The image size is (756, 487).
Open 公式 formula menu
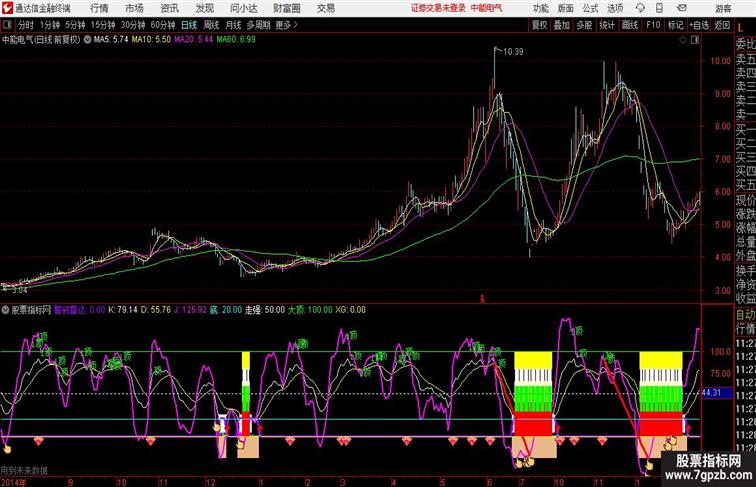click(x=590, y=8)
